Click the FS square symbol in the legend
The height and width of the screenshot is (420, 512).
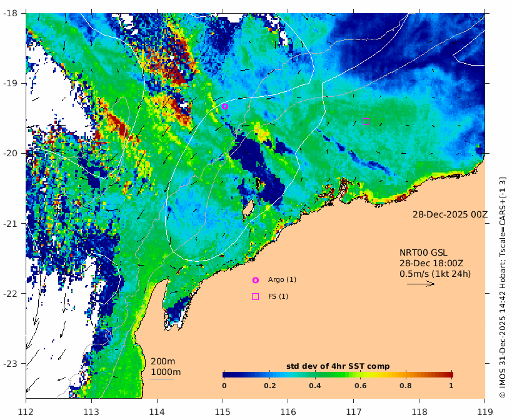(x=255, y=296)
